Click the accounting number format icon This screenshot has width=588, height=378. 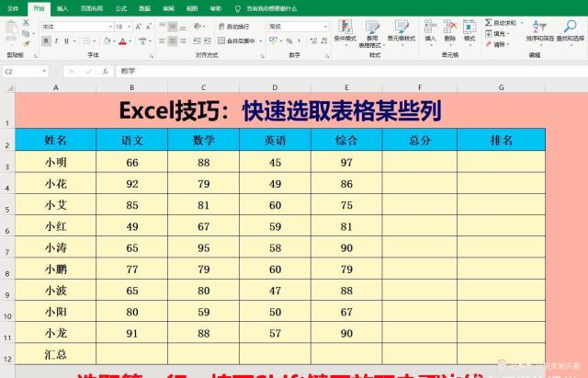point(274,40)
